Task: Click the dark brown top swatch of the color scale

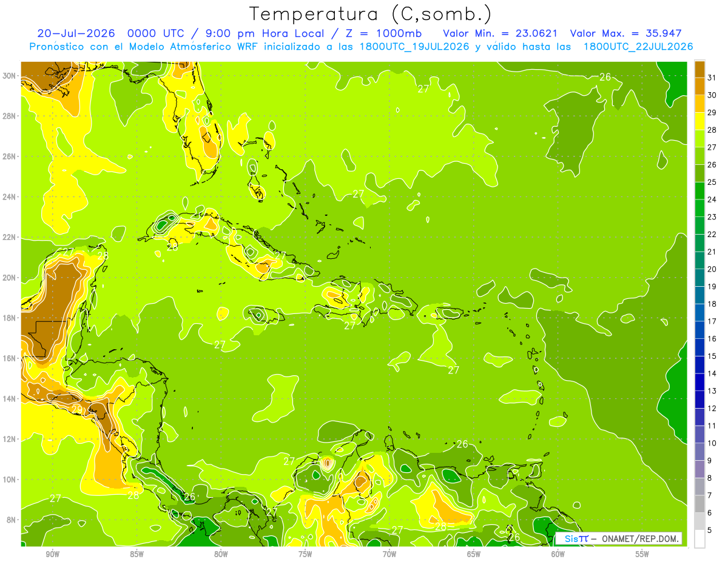Action: coord(699,69)
